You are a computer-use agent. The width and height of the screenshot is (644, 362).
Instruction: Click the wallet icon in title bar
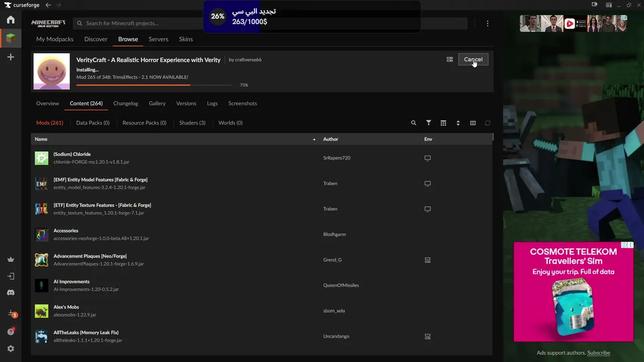tap(595, 5)
